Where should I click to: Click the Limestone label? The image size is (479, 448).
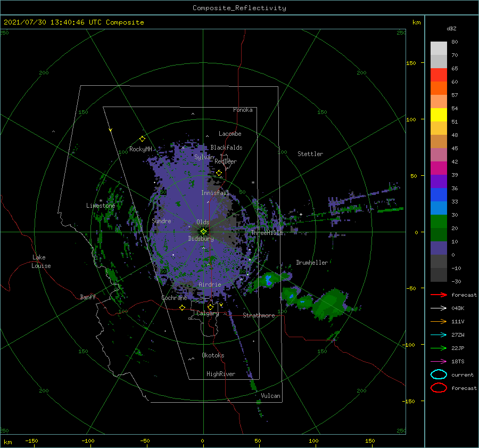coord(101,206)
